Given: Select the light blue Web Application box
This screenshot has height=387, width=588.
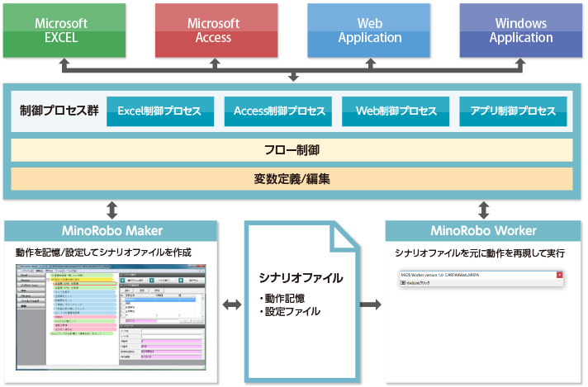Looking at the screenshot, I should tap(368, 31).
